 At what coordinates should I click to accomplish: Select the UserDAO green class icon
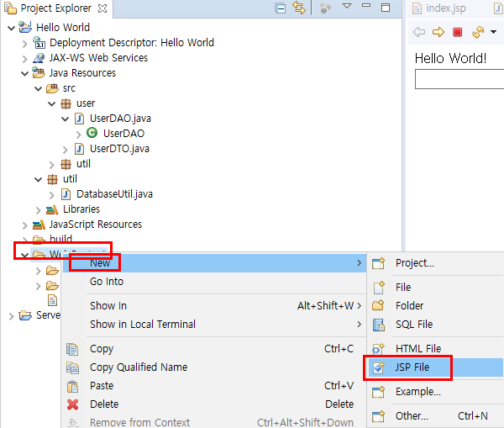click(92, 133)
